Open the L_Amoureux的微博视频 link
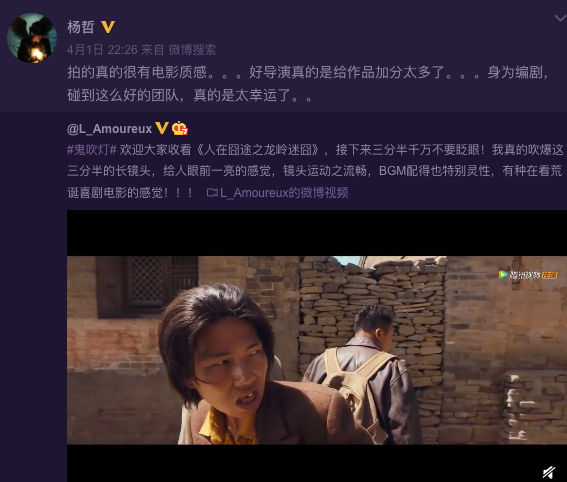 [x=284, y=193]
